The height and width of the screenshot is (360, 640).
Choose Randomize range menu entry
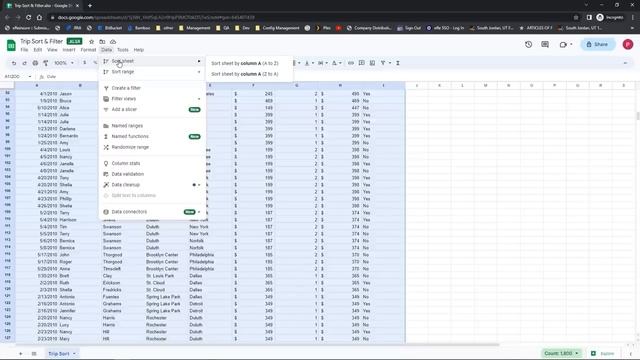click(x=152, y=147)
